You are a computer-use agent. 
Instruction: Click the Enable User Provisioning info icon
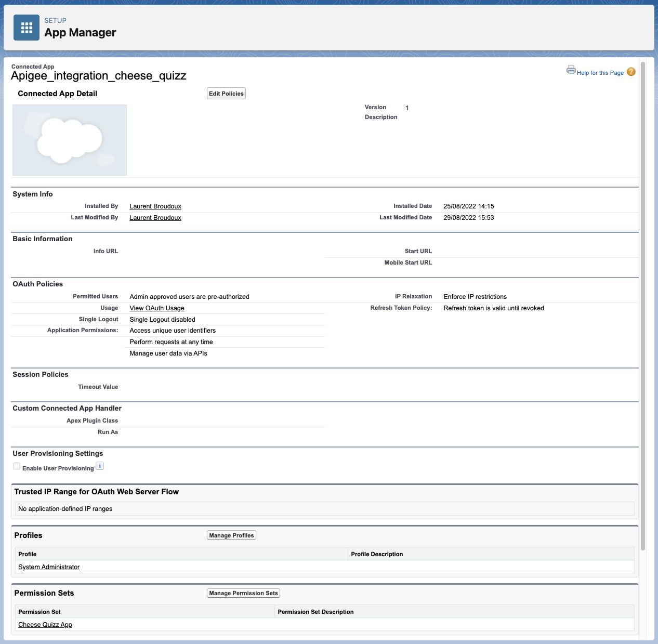coord(100,466)
